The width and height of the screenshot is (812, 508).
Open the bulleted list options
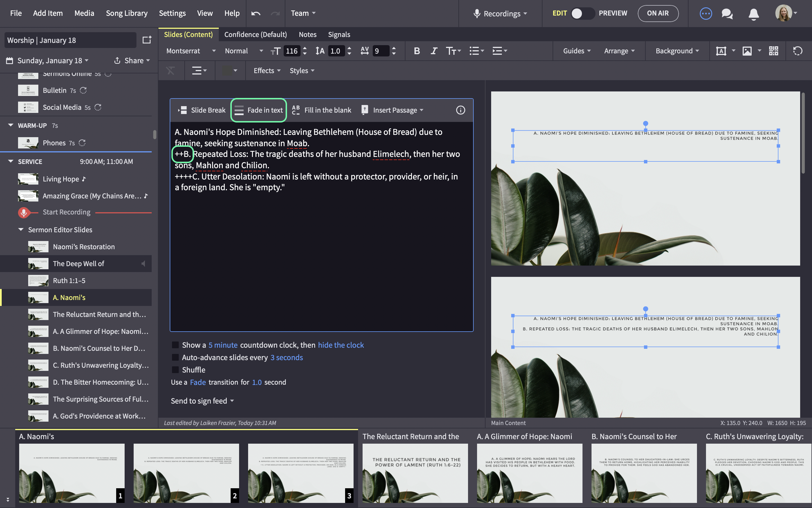pos(476,51)
